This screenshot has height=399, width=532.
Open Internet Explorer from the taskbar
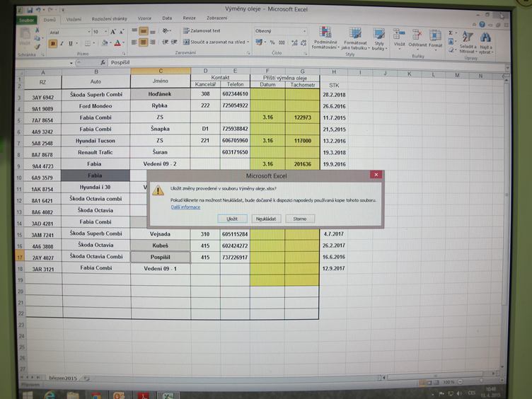click(x=50, y=395)
